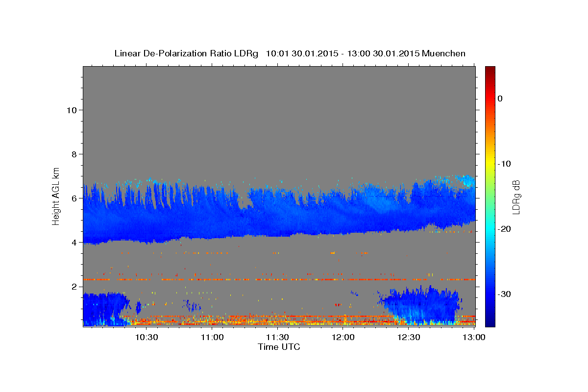Click the 11:30 time tick label
The height and width of the screenshot is (392, 588).
click(x=278, y=337)
